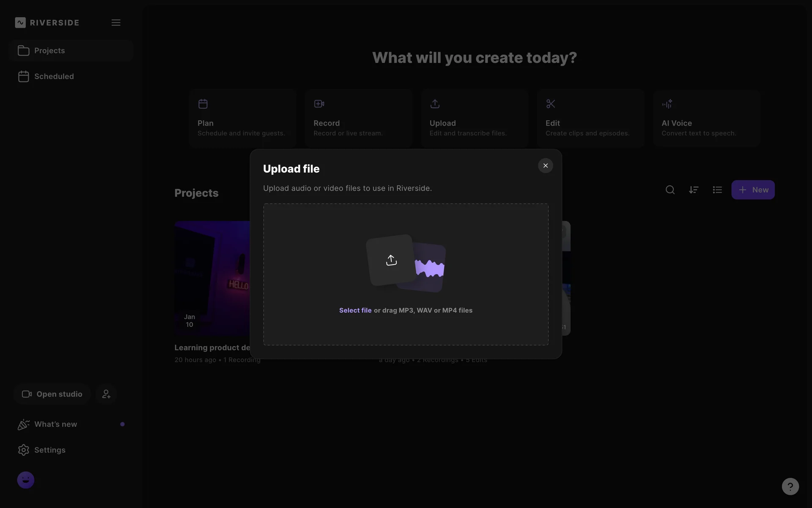Click the invite people icon
The width and height of the screenshot is (812, 508).
106,394
